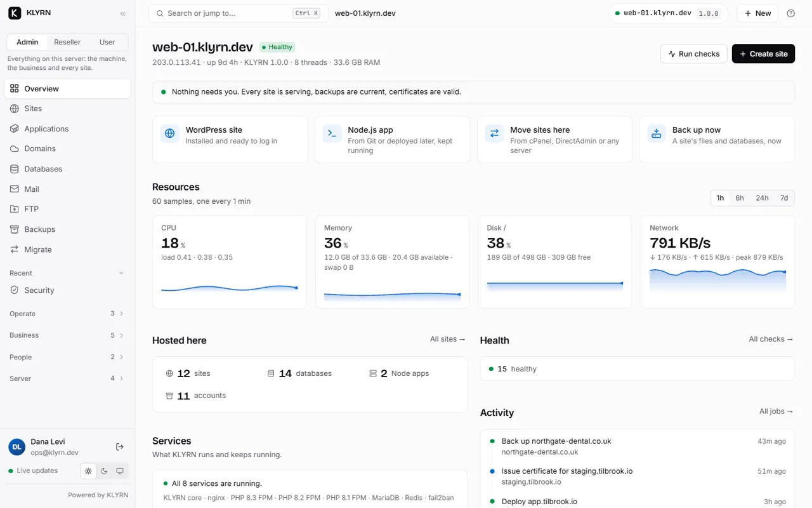The width and height of the screenshot is (812, 508).
Task: Click the web-01.klyrn.dev breadcrumb text
Action: click(365, 13)
